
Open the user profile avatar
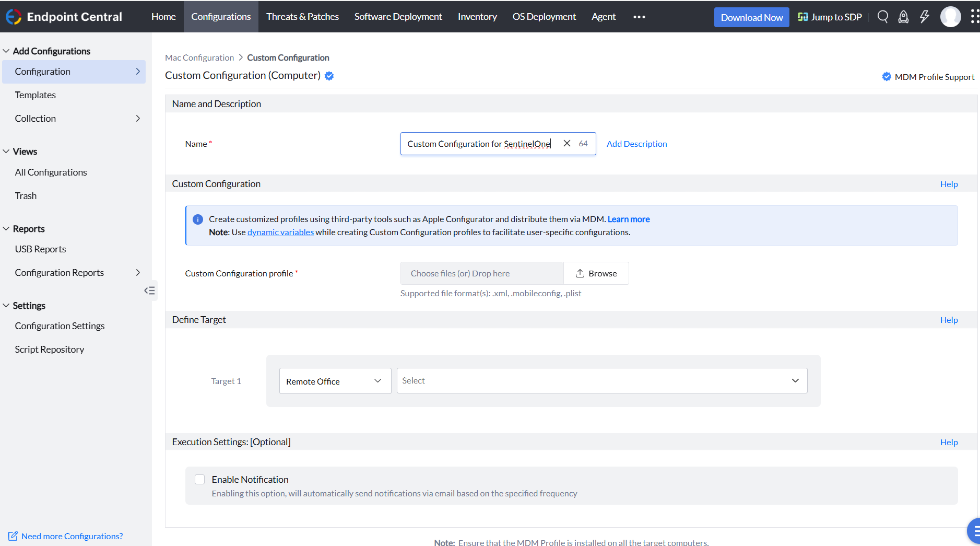click(950, 16)
